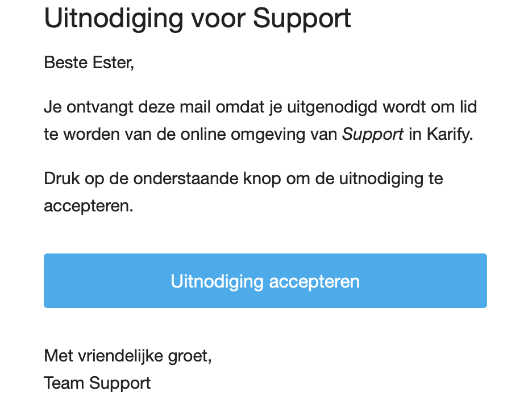Click the words onderstaande knop
The image size is (532, 416).
pos(207,179)
